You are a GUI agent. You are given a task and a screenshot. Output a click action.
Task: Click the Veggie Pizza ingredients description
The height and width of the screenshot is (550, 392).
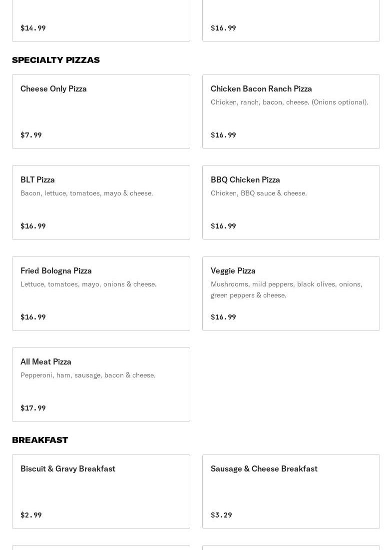286,289
